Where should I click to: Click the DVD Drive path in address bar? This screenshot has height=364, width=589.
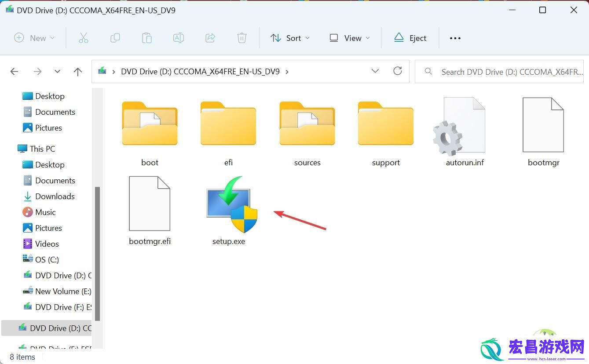click(200, 72)
